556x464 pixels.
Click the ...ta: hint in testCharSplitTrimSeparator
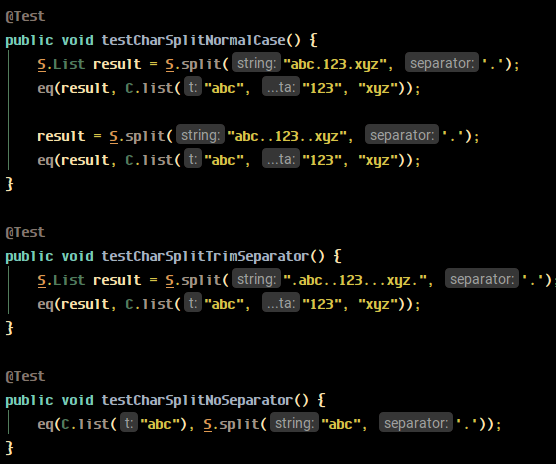coord(281,304)
